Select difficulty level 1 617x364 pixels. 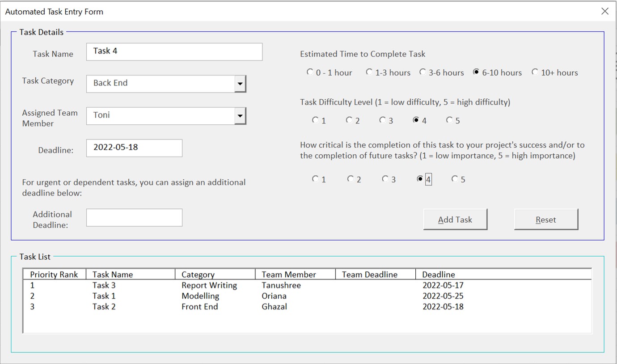(x=314, y=120)
